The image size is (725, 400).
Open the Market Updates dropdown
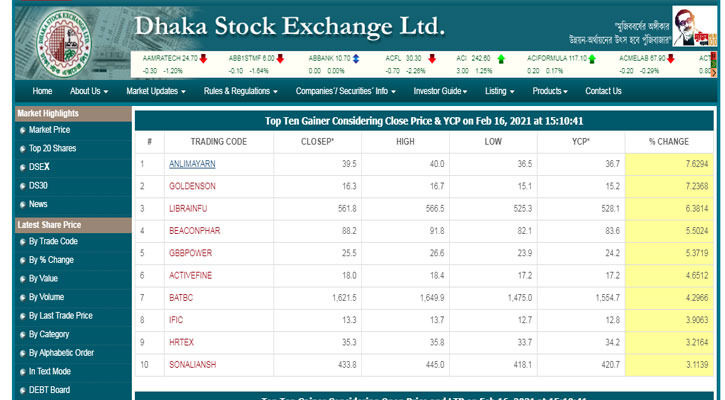[x=157, y=91]
